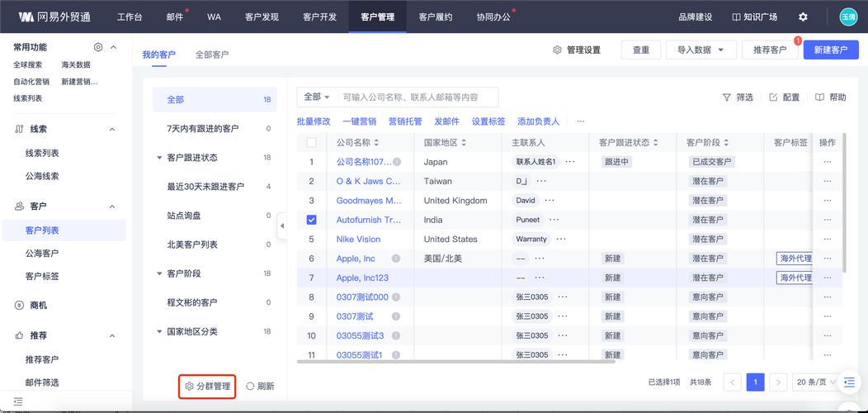This screenshot has height=413, width=868.
Task: Select 公海客户 in sidebar
Action: click(42, 254)
